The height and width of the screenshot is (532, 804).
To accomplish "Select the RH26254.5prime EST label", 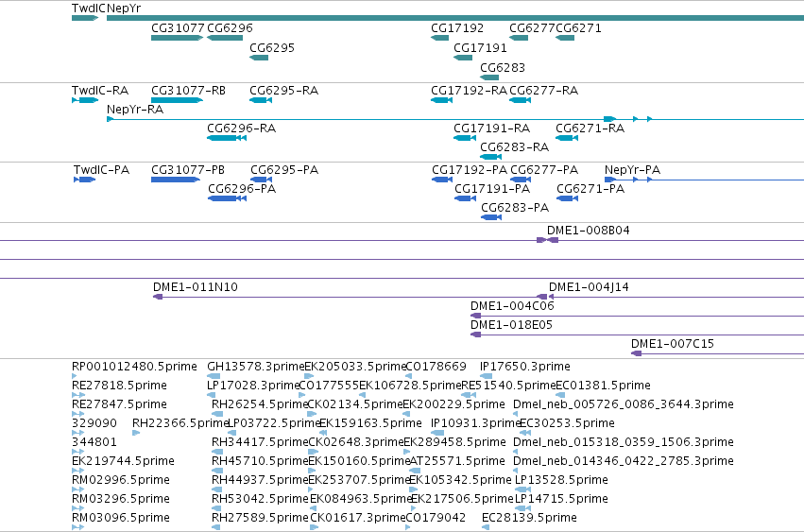I will pos(260,404).
